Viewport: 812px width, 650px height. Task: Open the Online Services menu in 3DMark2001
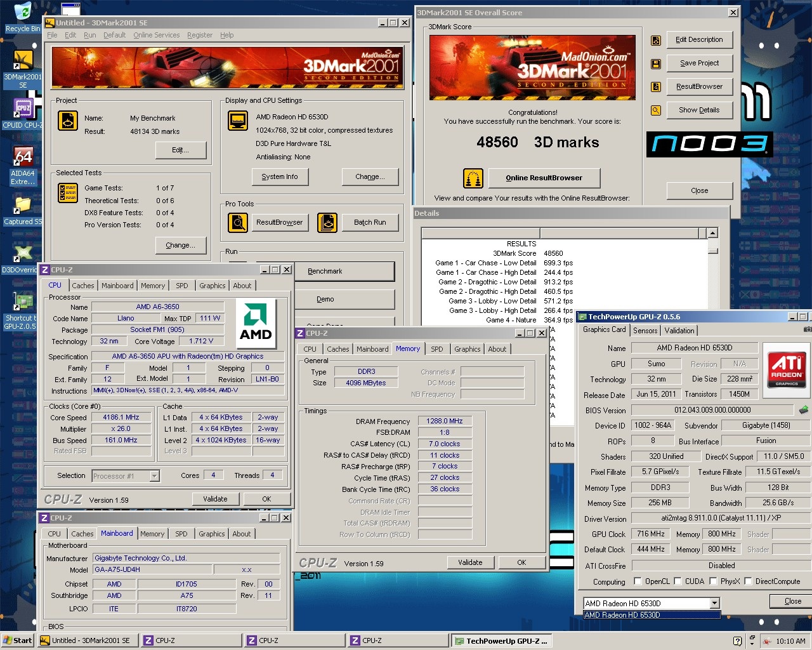click(x=156, y=36)
